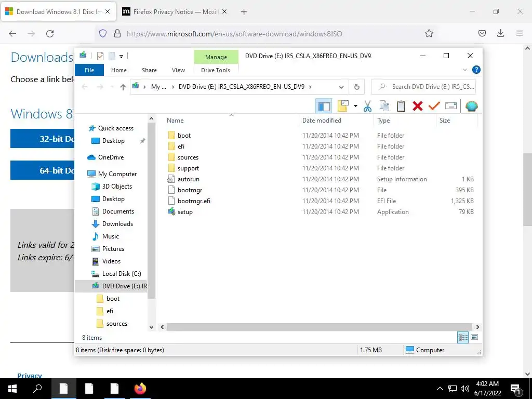The image size is (532, 399).
Task: Open address bar history dropdown
Action: click(341, 87)
